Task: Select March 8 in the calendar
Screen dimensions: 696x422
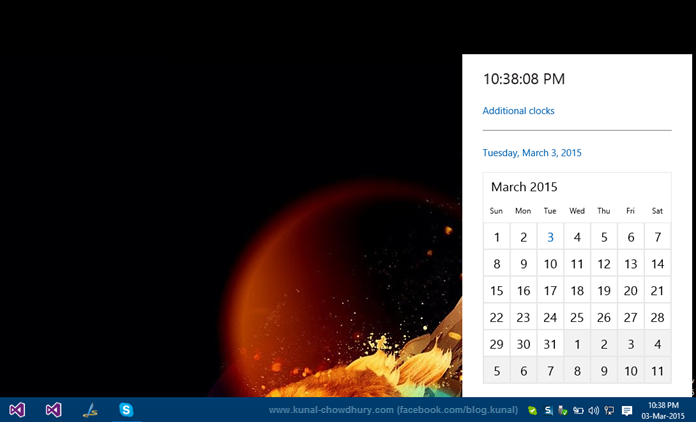Action: [497, 264]
